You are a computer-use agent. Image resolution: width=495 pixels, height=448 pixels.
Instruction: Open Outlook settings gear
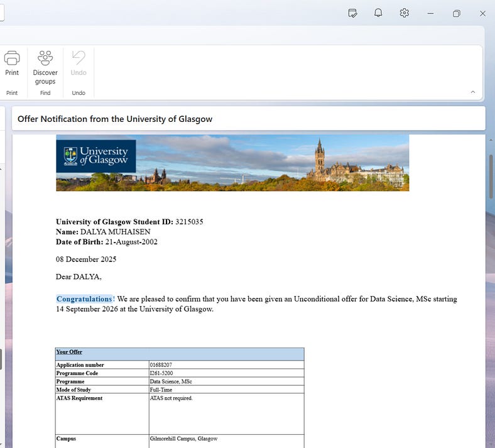[x=404, y=13]
